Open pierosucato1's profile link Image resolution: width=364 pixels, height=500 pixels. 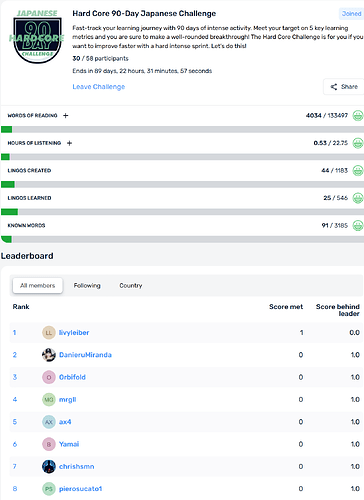tap(80, 489)
